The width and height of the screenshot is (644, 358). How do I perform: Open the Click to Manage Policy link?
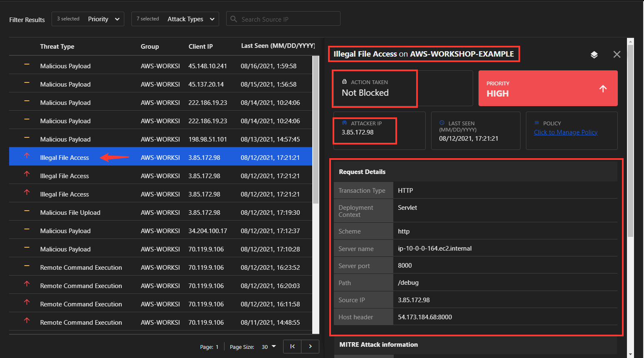click(x=565, y=132)
